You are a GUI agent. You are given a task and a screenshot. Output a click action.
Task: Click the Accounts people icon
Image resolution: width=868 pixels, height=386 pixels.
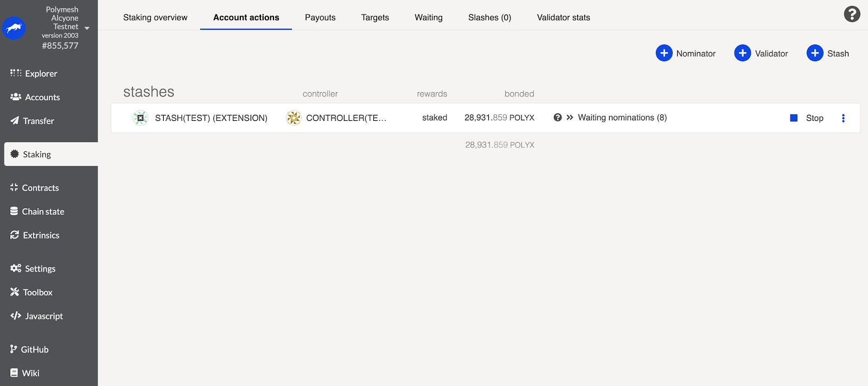16,97
